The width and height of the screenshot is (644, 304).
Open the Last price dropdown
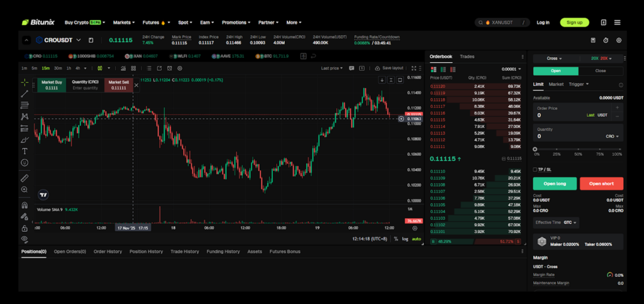[332, 68]
